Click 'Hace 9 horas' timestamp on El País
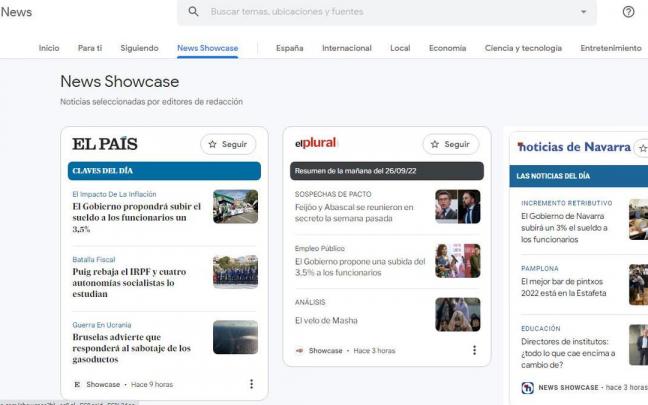Screen dimensions: 648x405 pos(152,384)
